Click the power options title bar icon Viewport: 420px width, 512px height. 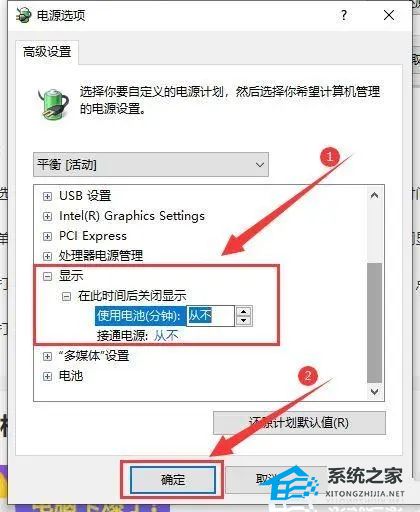[24, 15]
